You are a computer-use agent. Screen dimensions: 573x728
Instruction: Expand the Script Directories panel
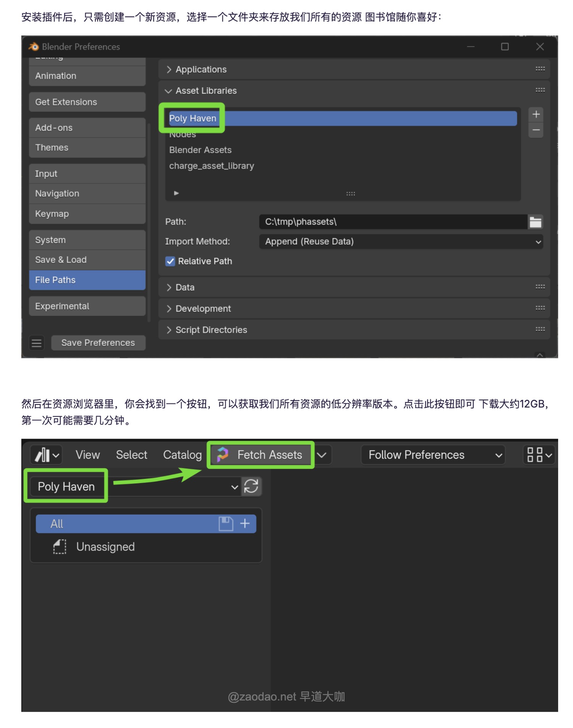[x=169, y=330]
